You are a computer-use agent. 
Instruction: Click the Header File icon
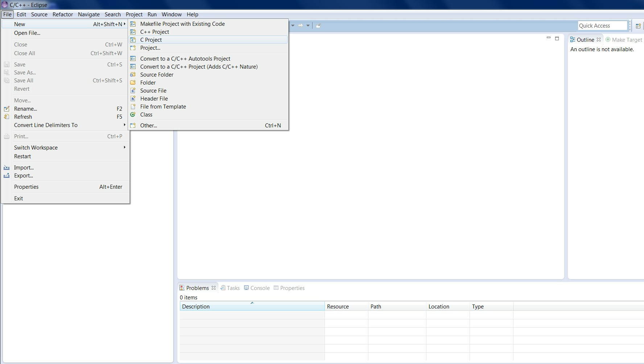click(133, 99)
